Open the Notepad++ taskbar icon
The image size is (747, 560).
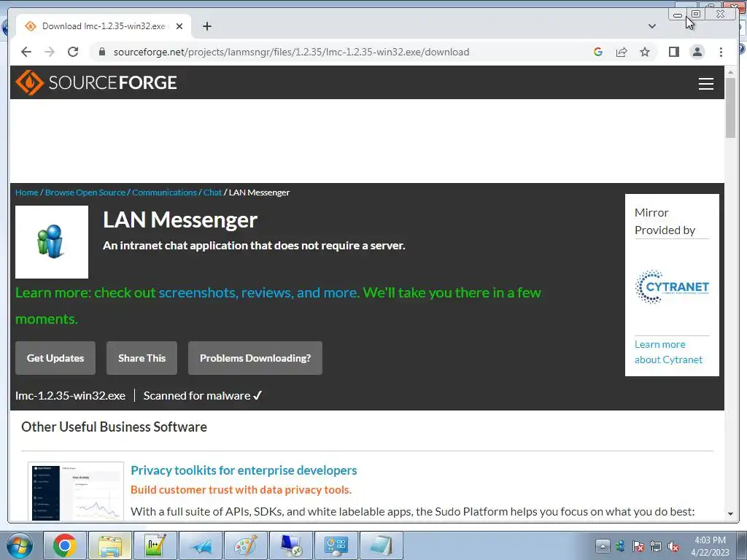coord(155,545)
